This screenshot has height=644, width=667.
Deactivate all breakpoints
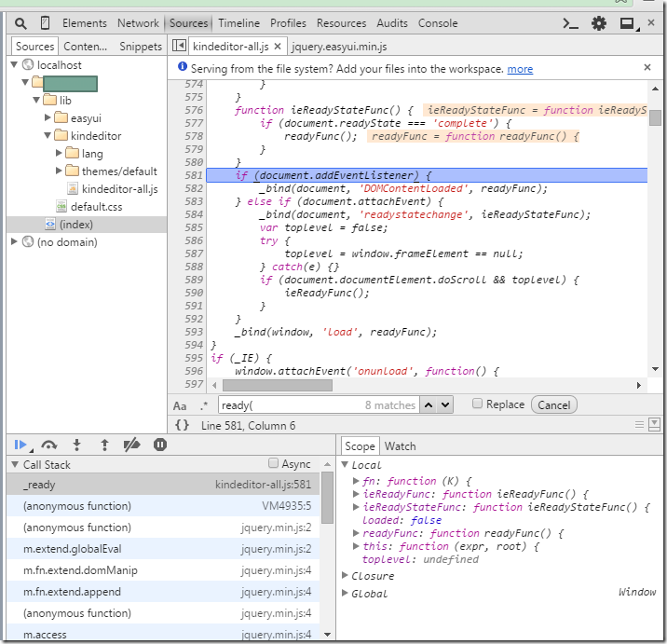point(131,445)
